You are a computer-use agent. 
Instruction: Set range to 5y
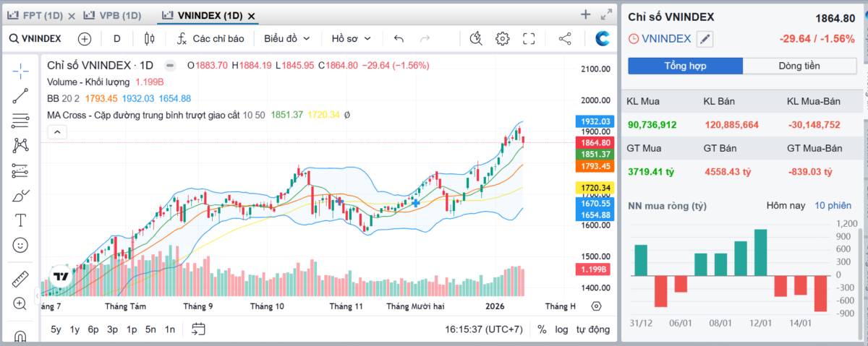56,329
